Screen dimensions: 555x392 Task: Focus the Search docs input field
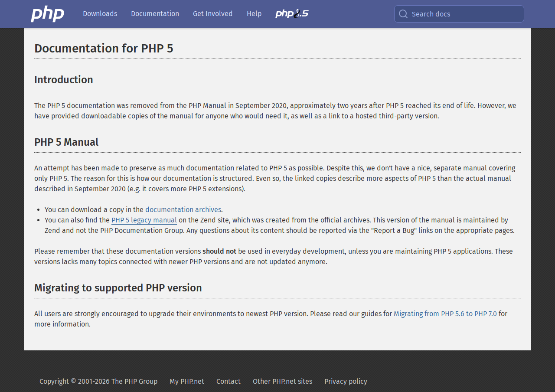point(464,14)
